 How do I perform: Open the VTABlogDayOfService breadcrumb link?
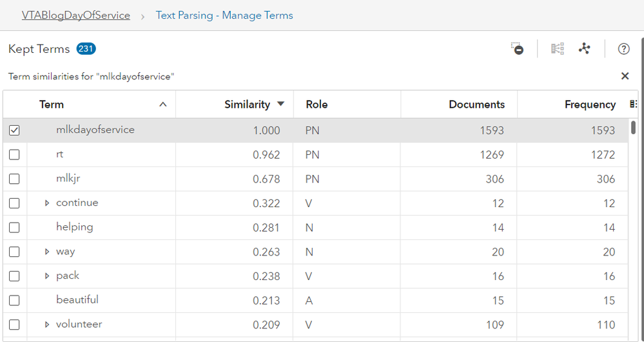76,15
